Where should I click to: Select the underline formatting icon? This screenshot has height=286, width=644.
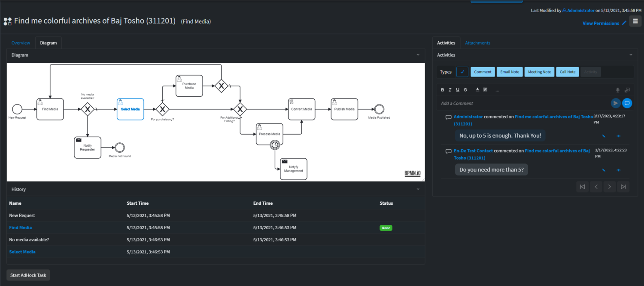pyautogui.click(x=458, y=89)
